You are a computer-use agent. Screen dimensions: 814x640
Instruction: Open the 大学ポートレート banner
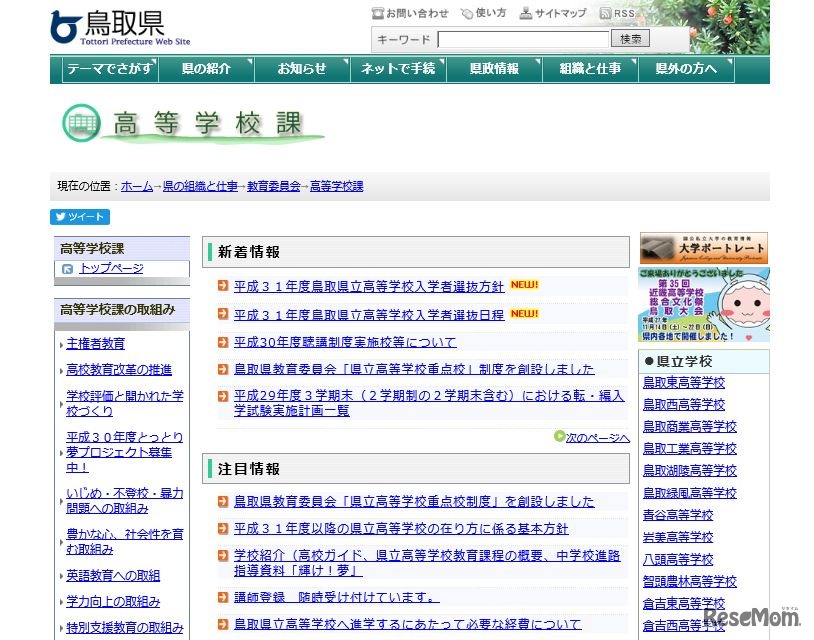703,248
